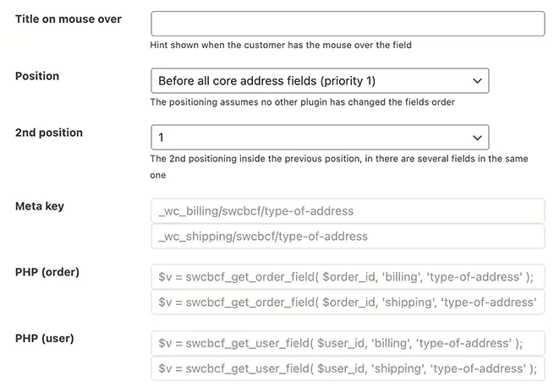Focus the Title on mouse over text box
The width and height of the screenshot is (554, 392).
348,24
